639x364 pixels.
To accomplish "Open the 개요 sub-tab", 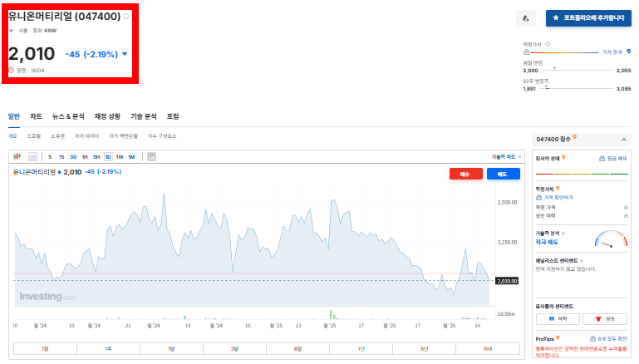I will pos(12,136).
